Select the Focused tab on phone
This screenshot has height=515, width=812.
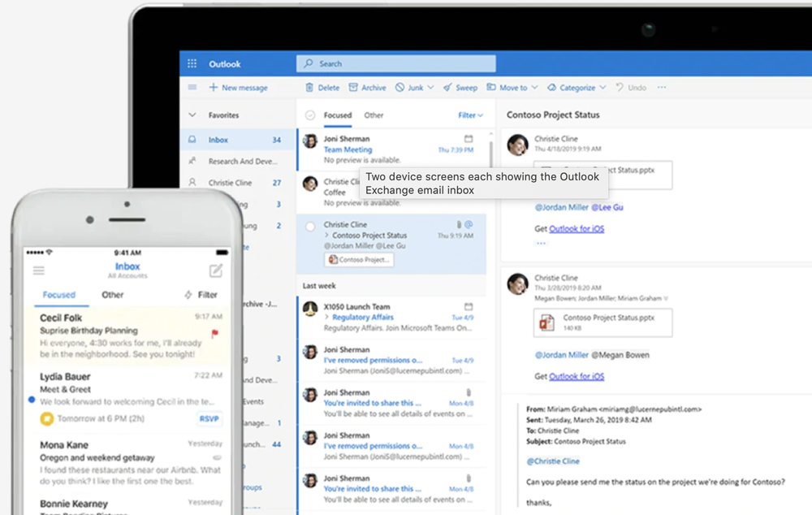tap(59, 295)
